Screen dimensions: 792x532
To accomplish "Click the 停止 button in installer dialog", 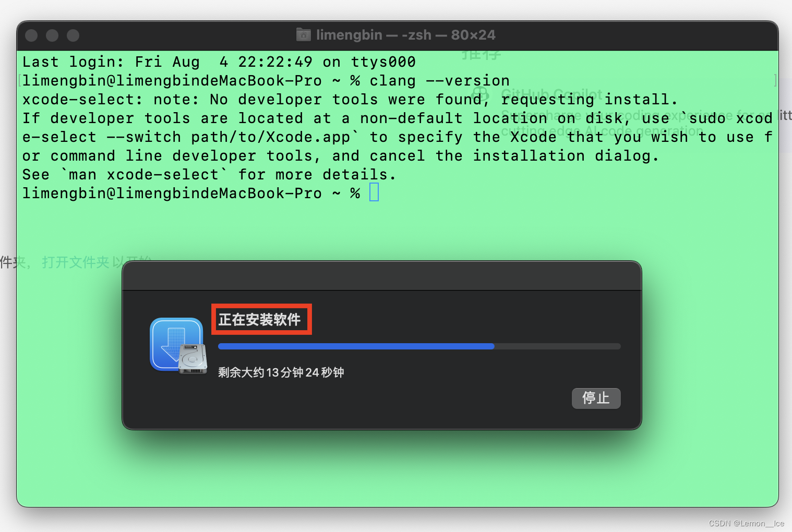I will pyautogui.click(x=596, y=398).
